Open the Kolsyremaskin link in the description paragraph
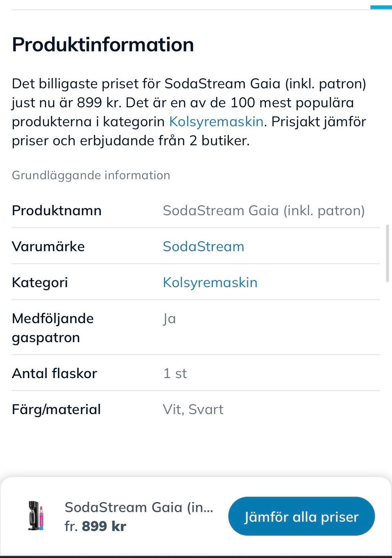 click(216, 122)
